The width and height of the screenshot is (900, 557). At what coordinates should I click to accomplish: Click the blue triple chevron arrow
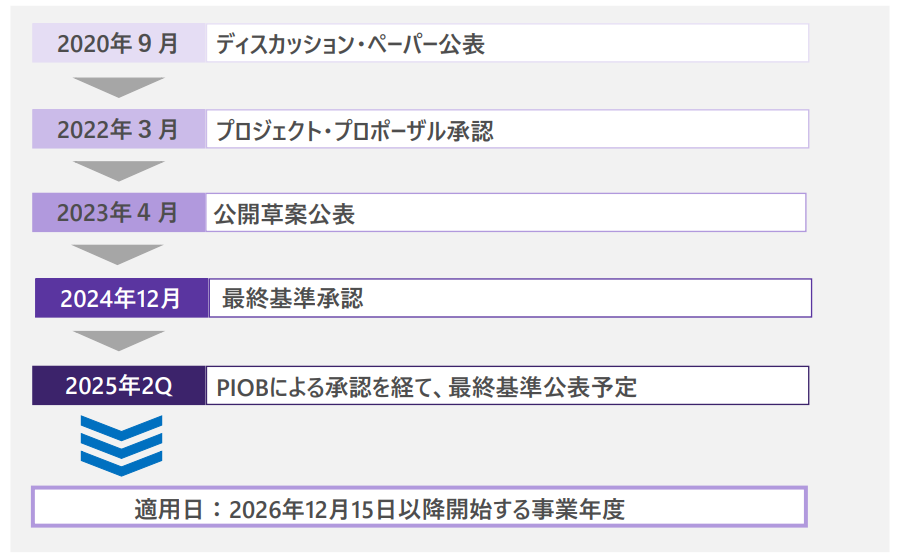coord(121,446)
